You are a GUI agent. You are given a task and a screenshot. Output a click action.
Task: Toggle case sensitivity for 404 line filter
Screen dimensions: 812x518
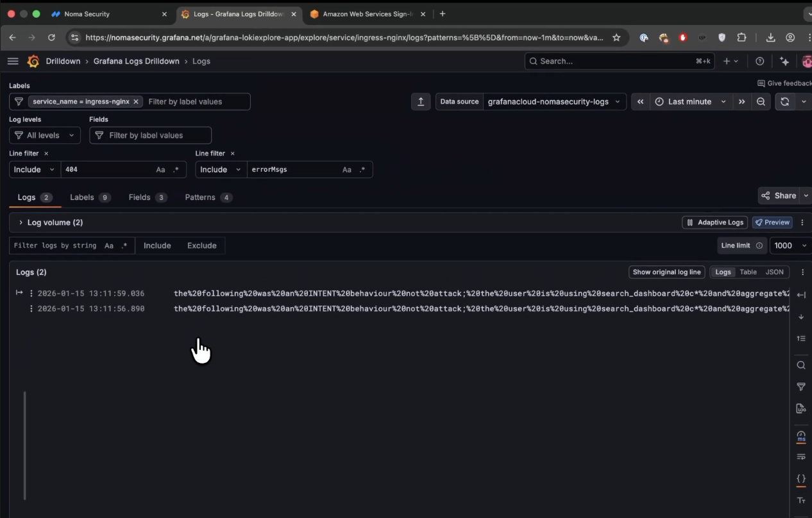[160, 169]
